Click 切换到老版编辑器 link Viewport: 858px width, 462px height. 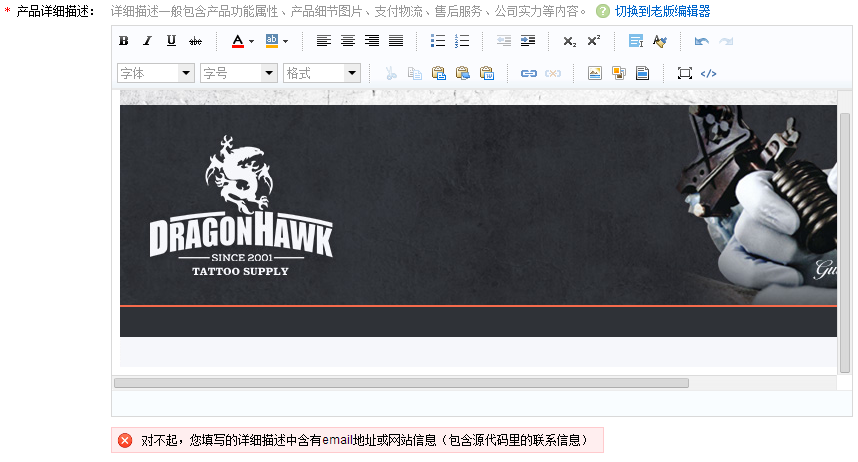coord(662,11)
